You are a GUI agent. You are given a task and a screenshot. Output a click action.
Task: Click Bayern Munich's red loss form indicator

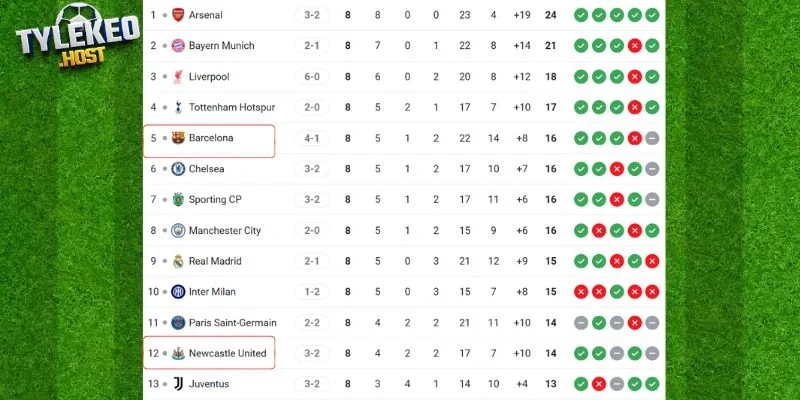coord(634,46)
